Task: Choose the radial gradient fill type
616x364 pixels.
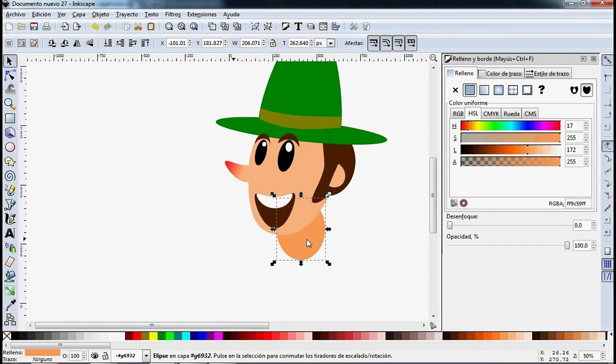Action: [x=498, y=90]
